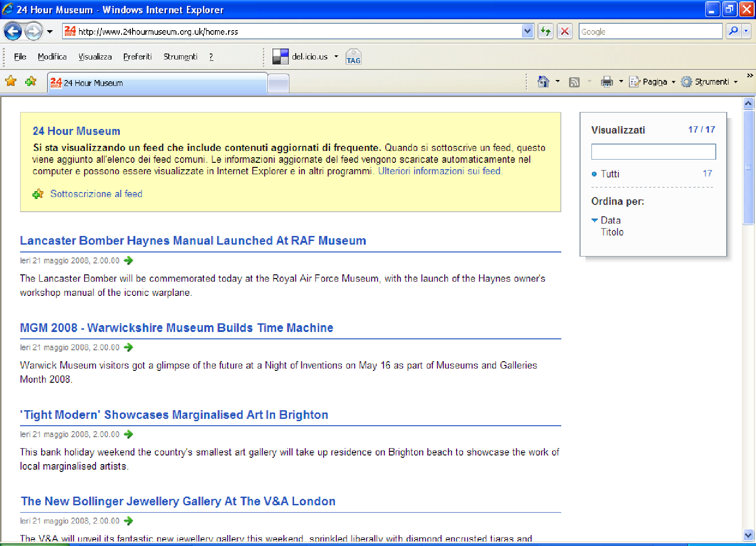756x546 pixels.
Task: Open the Visualizza menu
Action: (95, 57)
